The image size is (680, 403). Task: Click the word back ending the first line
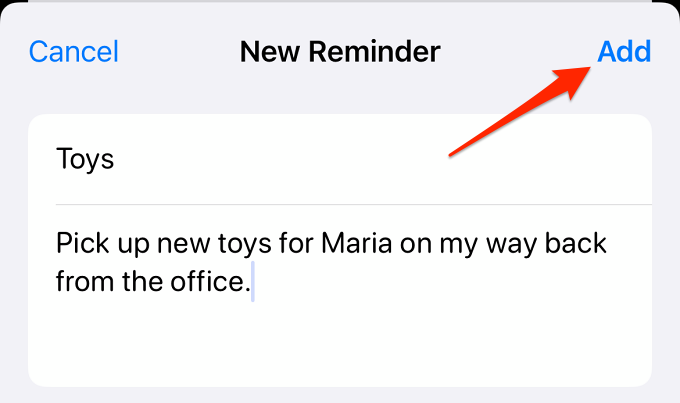pos(575,243)
